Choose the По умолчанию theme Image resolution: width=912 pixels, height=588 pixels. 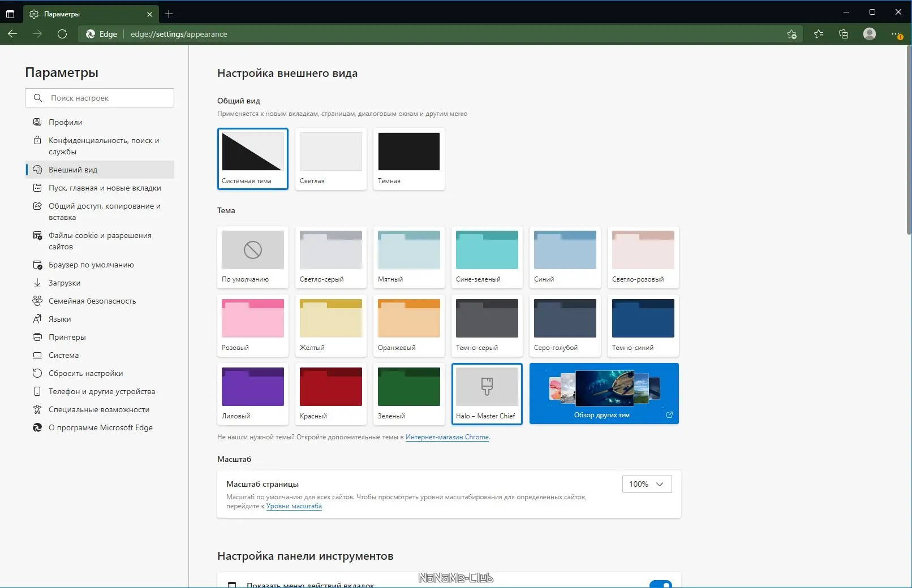click(x=253, y=257)
